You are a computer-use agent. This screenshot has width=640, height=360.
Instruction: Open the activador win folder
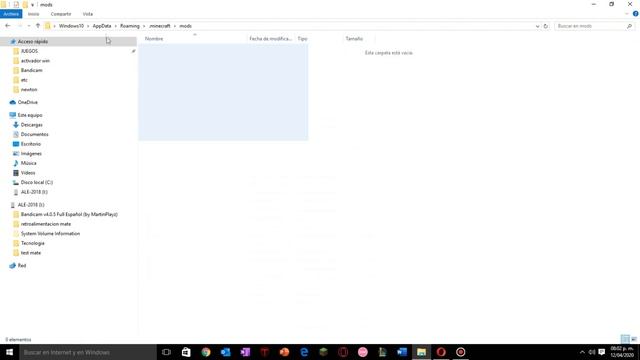pyautogui.click(x=35, y=61)
